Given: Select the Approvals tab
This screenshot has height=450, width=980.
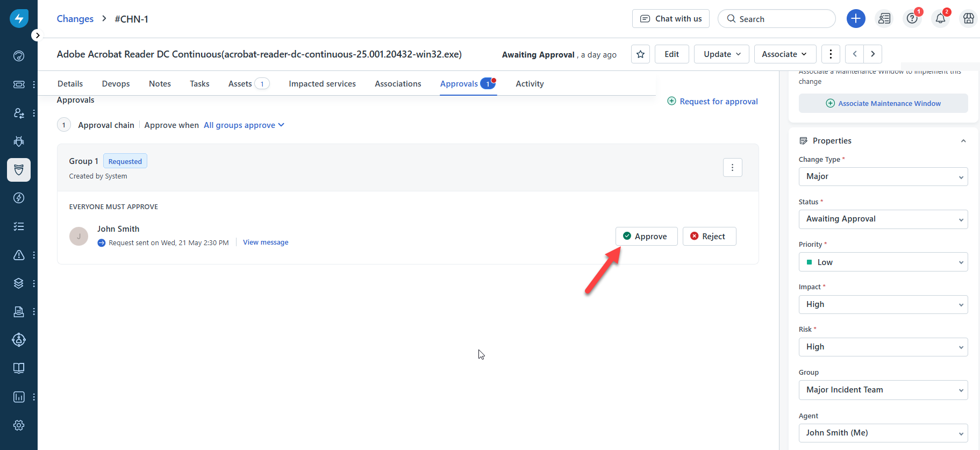Looking at the screenshot, I should 468,84.
